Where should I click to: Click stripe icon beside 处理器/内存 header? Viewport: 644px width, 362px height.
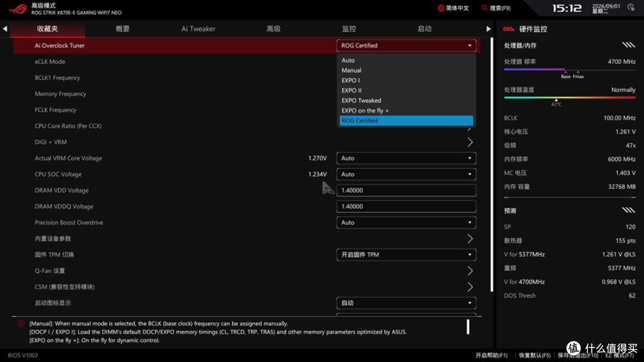(x=628, y=45)
